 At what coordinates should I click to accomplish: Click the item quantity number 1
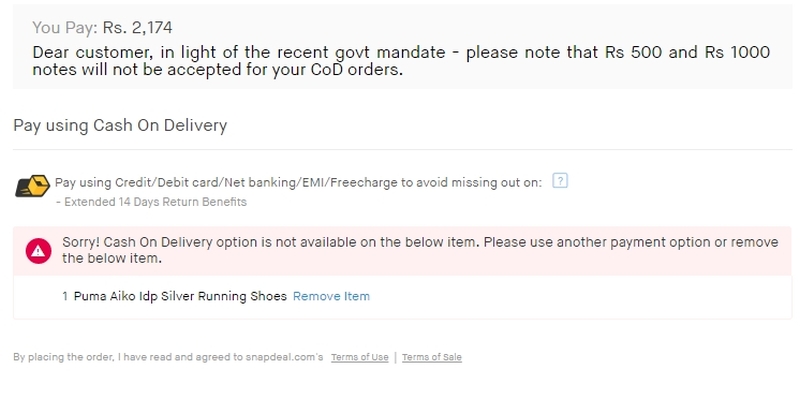[65, 296]
